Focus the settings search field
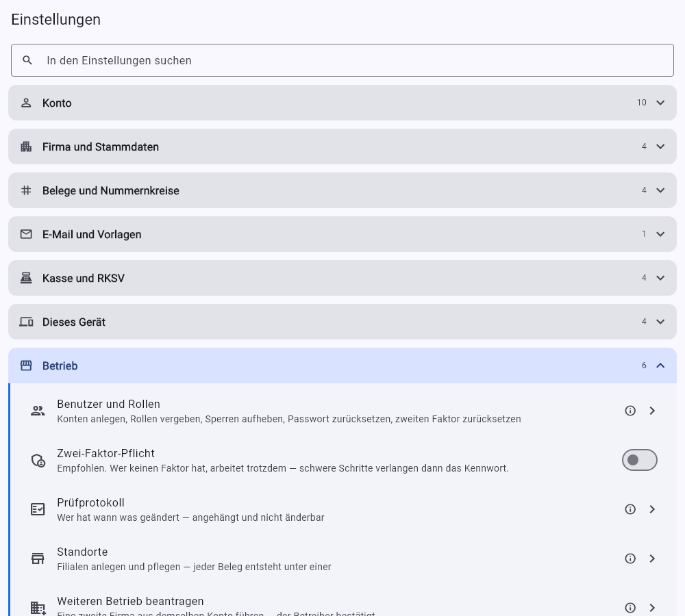This screenshot has height=616, width=685. (x=342, y=60)
